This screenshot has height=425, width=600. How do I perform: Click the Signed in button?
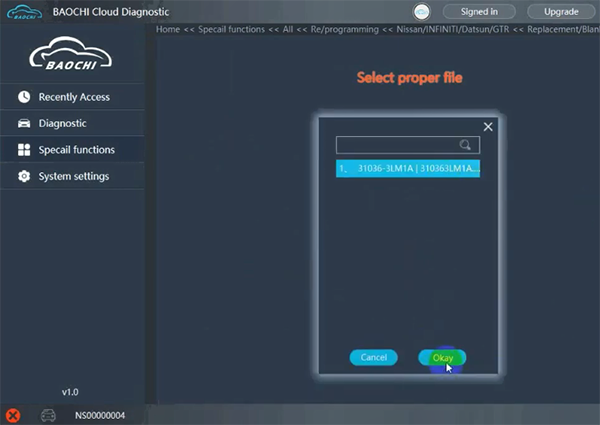tap(479, 12)
